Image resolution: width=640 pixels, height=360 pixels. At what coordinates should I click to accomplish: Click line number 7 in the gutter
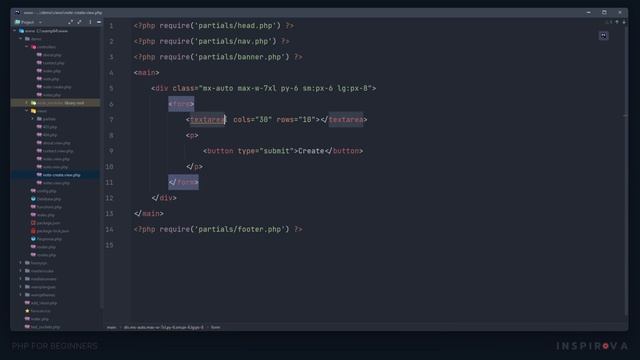click(x=111, y=120)
